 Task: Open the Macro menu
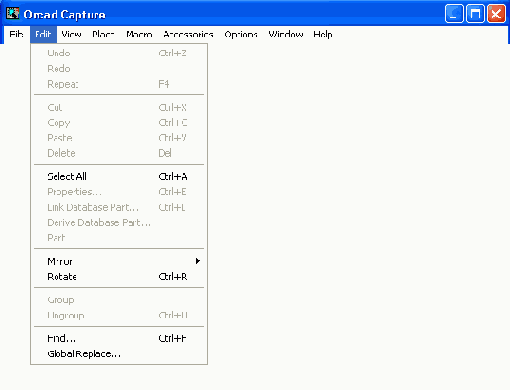tap(139, 34)
